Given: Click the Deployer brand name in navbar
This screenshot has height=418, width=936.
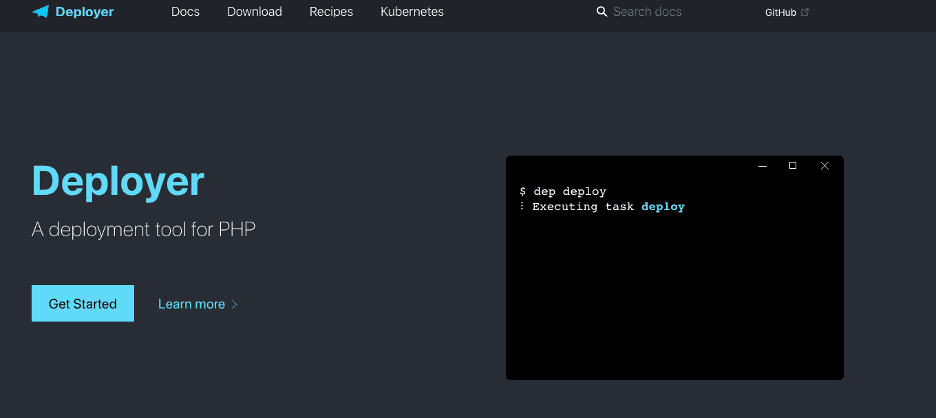Looking at the screenshot, I should [84, 12].
